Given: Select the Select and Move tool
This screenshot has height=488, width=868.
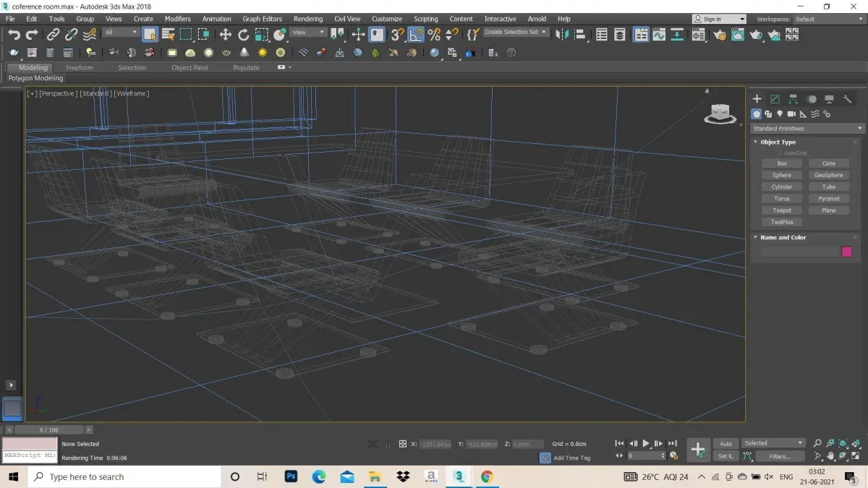Looking at the screenshot, I should pyautogui.click(x=226, y=34).
